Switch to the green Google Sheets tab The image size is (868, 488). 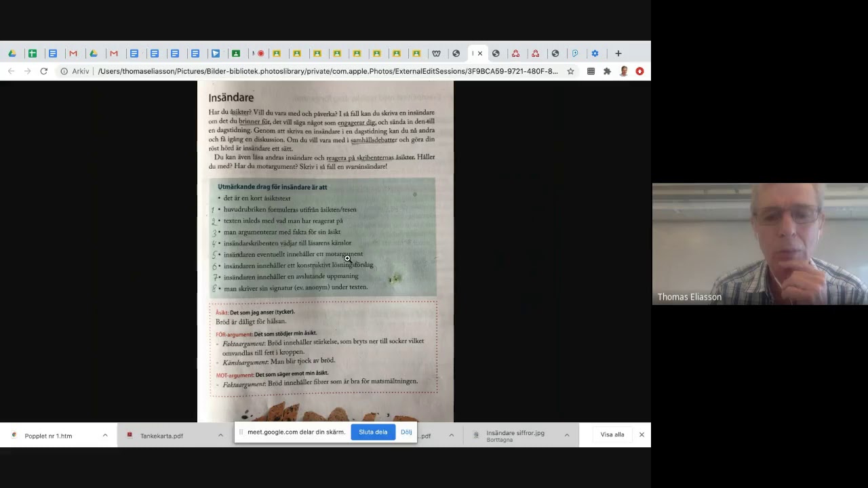33,54
